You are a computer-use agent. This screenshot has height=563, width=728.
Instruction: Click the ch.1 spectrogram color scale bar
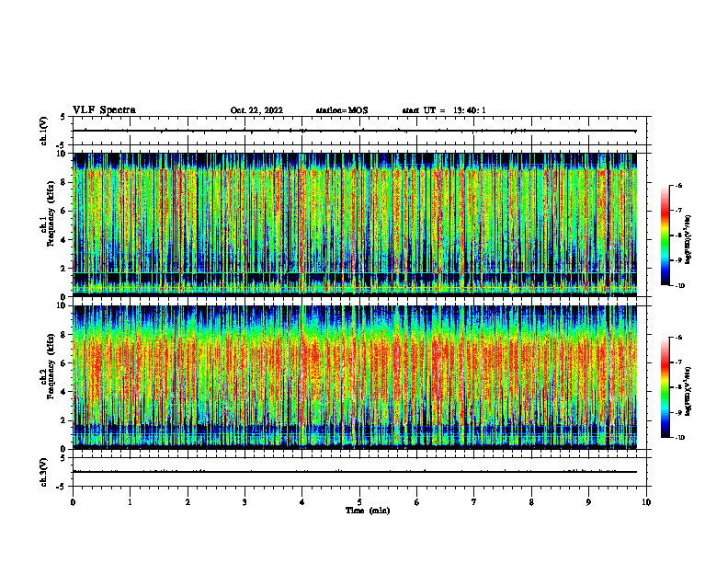665,236
